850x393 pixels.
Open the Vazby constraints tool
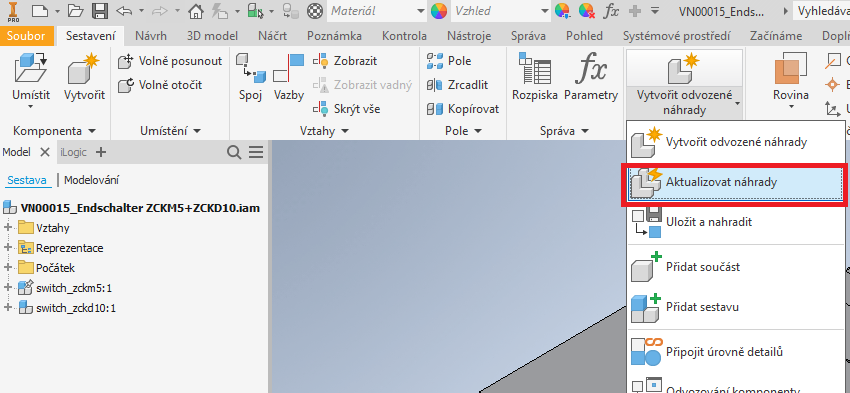pos(288,78)
